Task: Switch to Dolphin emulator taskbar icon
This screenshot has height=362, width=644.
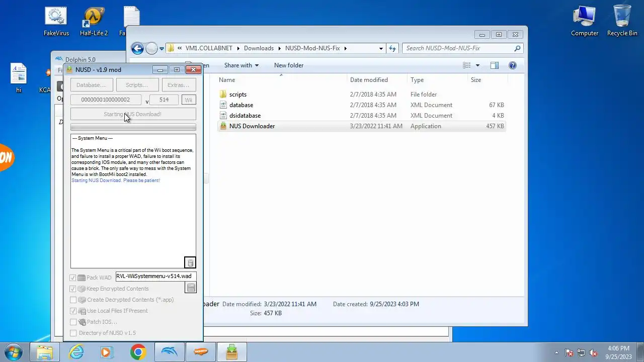Action: click(x=170, y=352)
